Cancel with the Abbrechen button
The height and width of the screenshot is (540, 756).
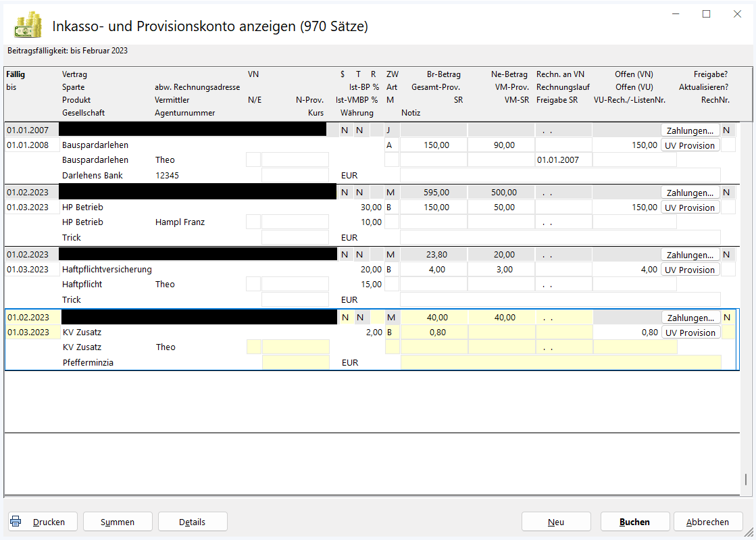[707, 522]
